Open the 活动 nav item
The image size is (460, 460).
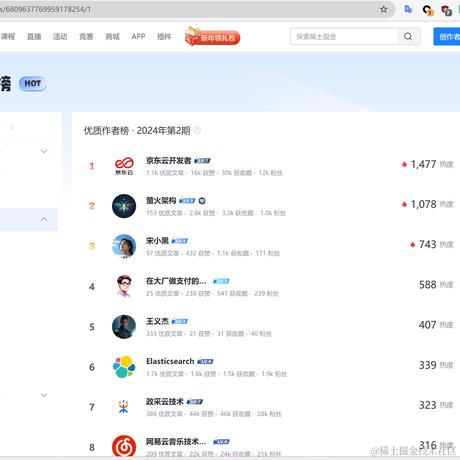60,36
